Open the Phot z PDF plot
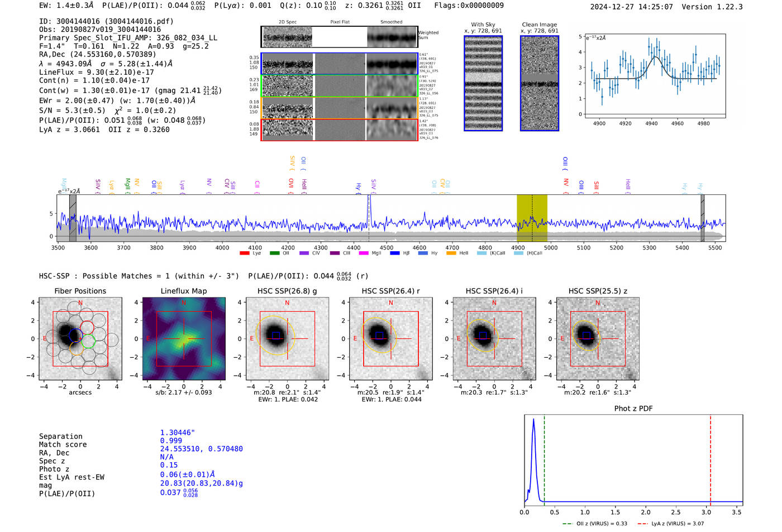The height and width of the screenshot is (532, 782). click(x=633, y=460)
